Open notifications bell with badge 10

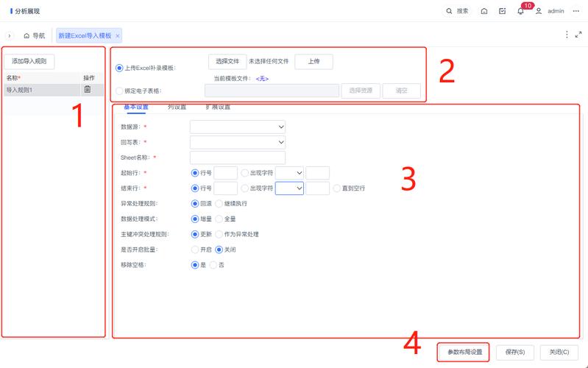(520, 11)
